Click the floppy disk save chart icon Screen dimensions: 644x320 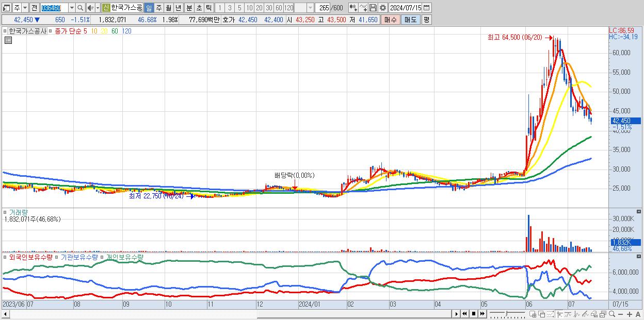pos(373,8)
